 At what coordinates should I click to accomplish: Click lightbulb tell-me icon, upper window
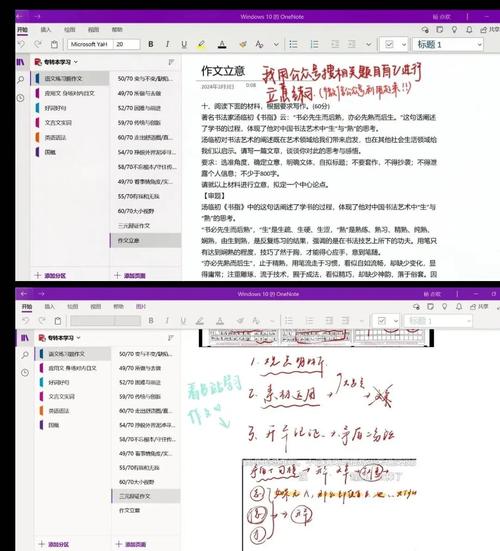[454, 30]
